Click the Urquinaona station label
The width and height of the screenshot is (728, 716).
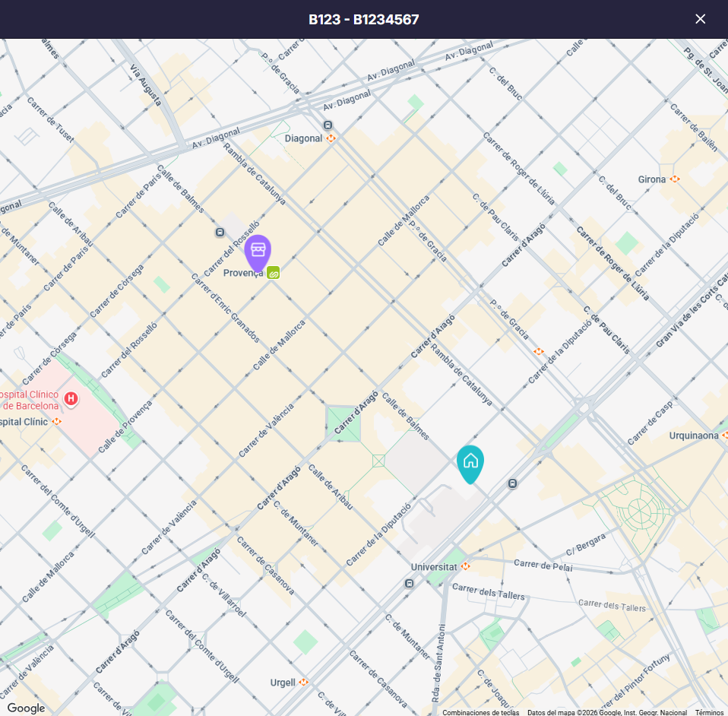[x=694, y=436]
